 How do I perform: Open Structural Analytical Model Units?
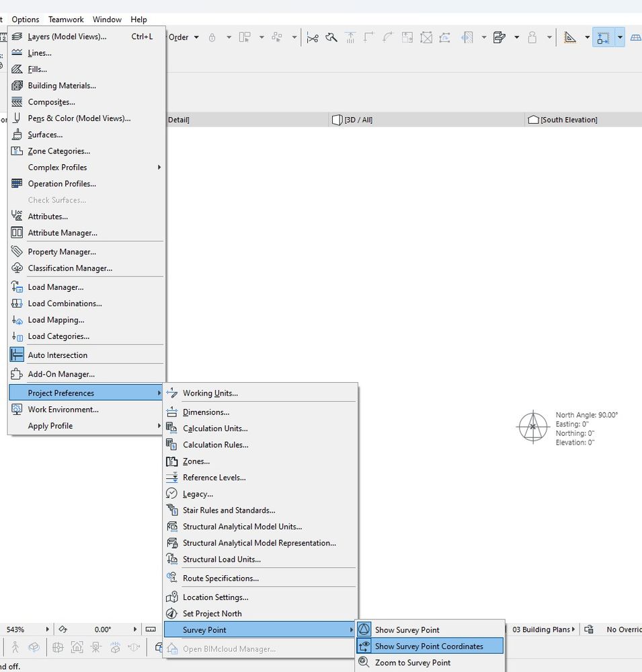tap(260, 526)
